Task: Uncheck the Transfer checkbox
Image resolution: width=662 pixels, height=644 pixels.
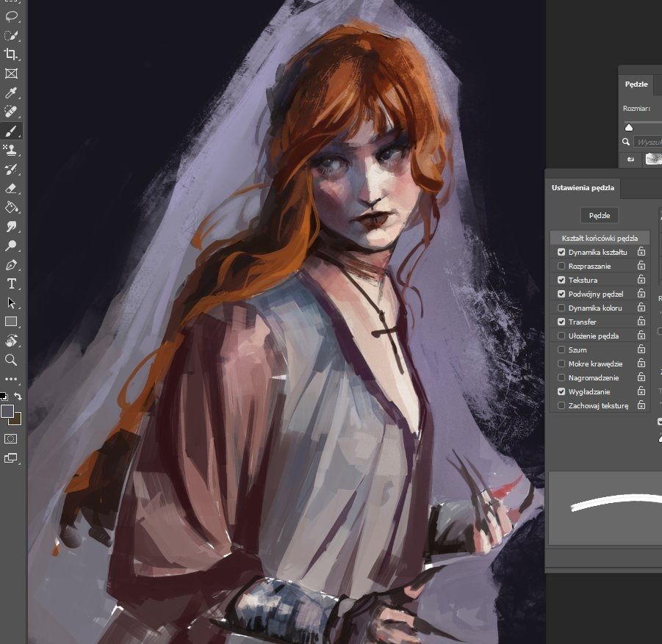Action: tap(561, 322)
